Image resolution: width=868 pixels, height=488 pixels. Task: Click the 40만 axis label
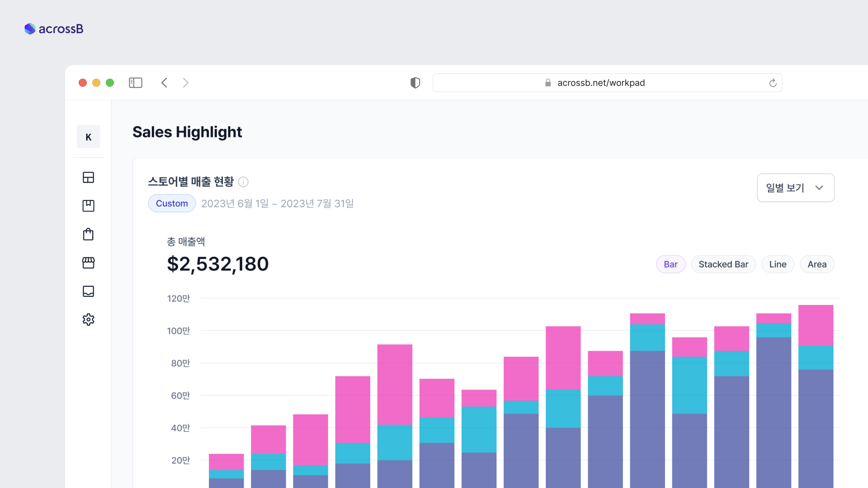point(180,428)
